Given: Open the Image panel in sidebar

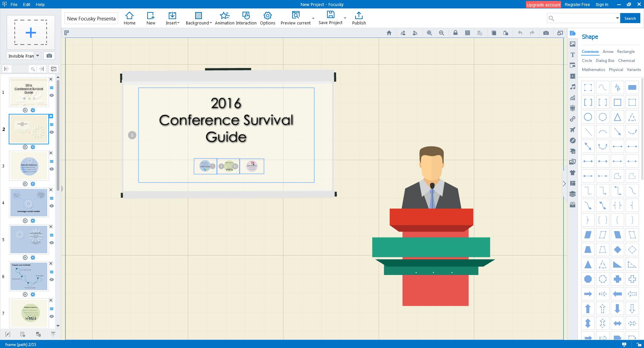Looking at the screenshot, I should 573,44.
